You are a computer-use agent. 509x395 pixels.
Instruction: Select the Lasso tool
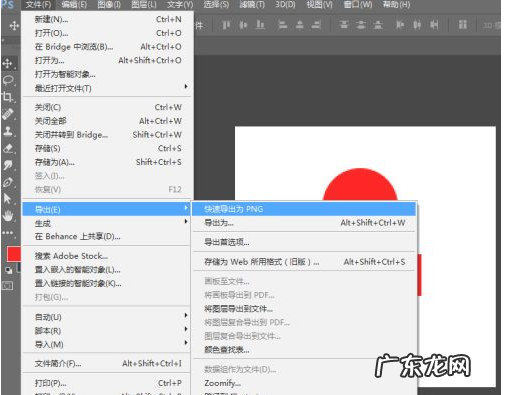pyautogui.click(x=8, y=80)
